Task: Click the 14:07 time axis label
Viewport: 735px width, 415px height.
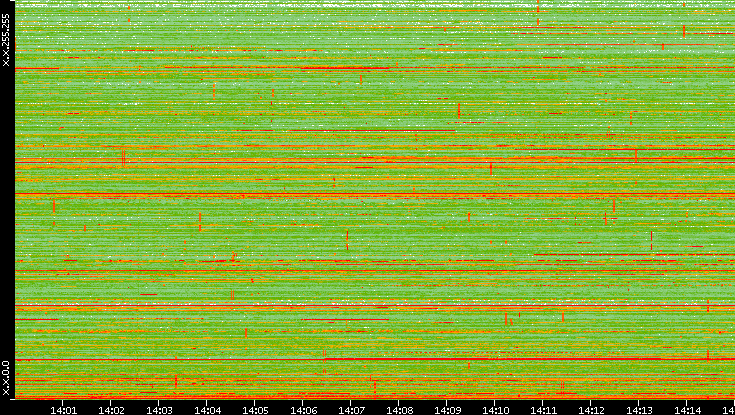Action: pos(351,410)
